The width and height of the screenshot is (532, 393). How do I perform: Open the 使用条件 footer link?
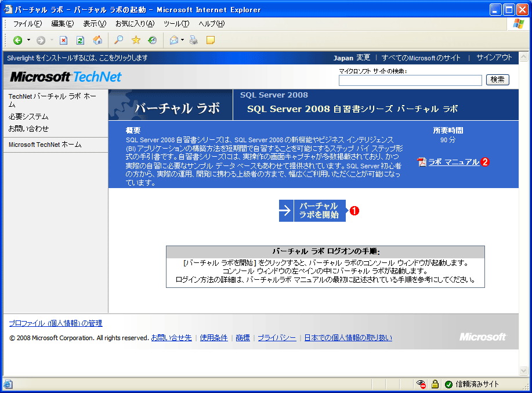click(x=213, y=338)
